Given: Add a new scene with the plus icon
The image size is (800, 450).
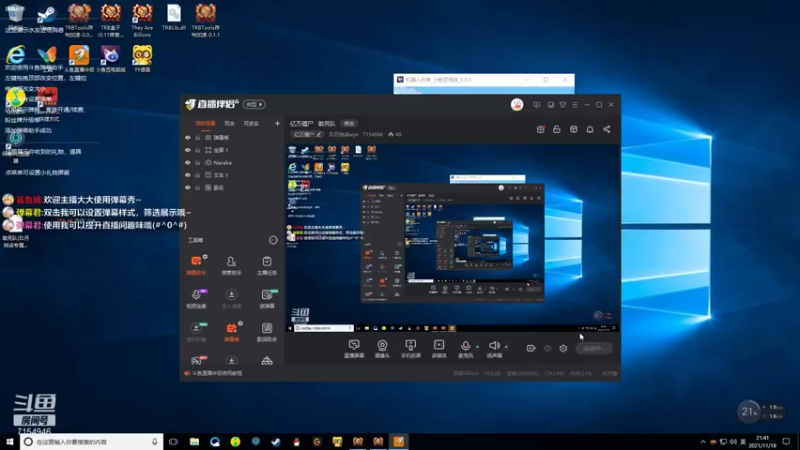Looking at the screenshot, I should coord(277,123).
